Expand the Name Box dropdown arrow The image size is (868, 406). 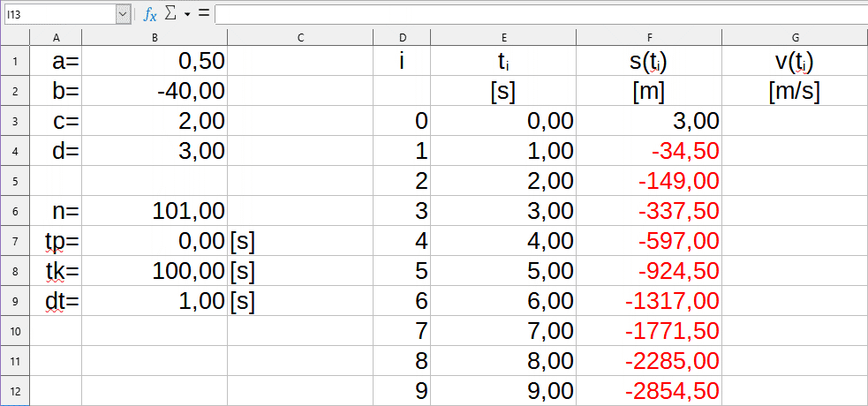click(123, 14)
